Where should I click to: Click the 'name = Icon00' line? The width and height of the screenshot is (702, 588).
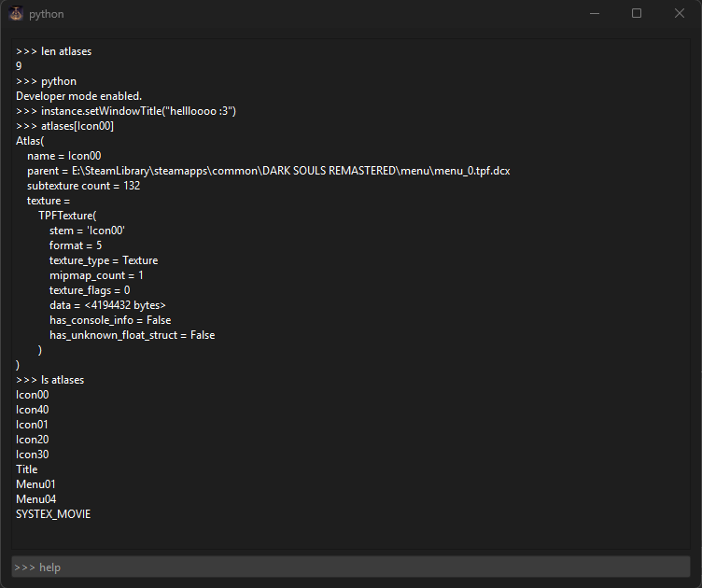pos(64,156)
